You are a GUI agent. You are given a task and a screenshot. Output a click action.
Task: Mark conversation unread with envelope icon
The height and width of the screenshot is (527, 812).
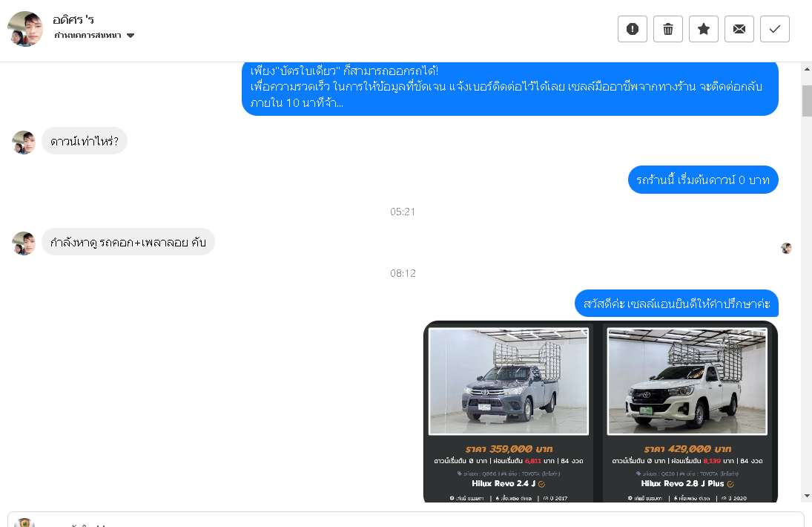739,29
